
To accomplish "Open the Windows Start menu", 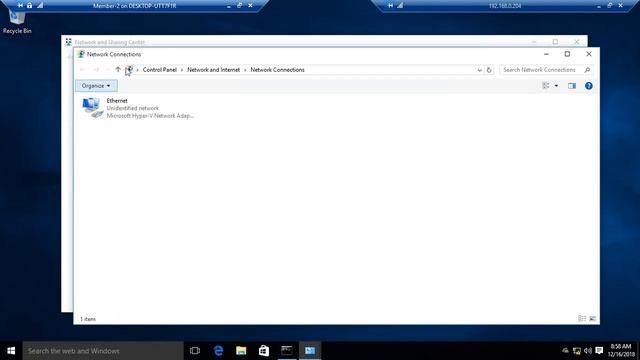I will pyautogui.click(x=11, y=351).
